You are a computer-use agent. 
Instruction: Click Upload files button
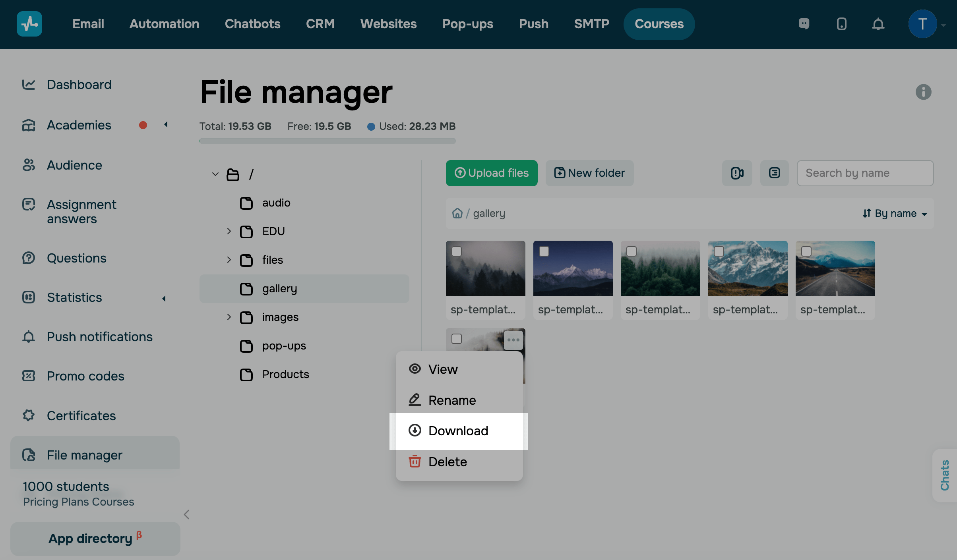pyautogui.click(x=492, y=173)
